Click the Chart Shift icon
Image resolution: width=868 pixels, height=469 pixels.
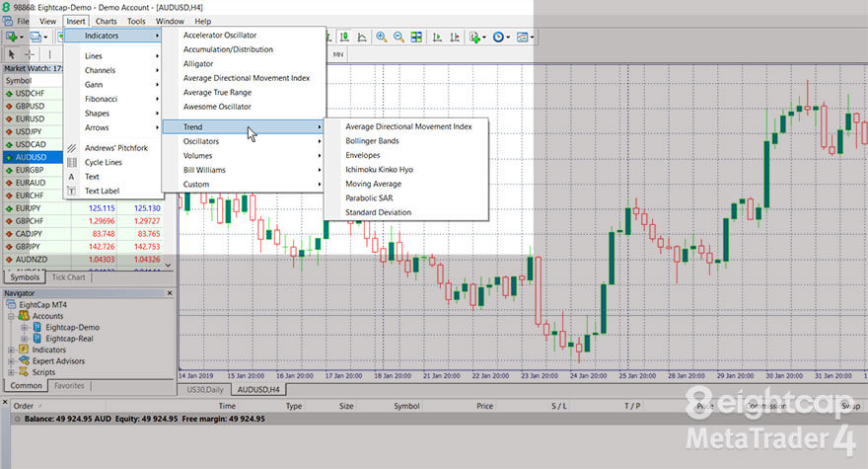pos(455,38)
